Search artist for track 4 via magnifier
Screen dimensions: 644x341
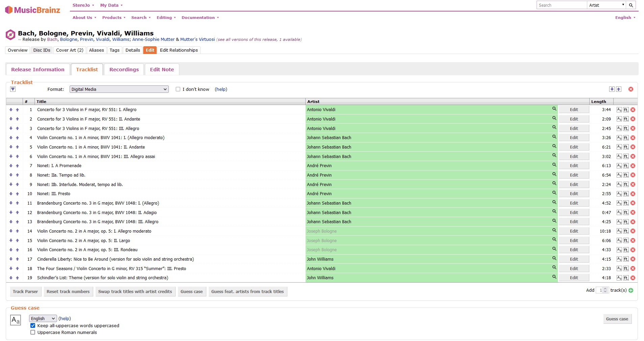[x=554, y=137]
